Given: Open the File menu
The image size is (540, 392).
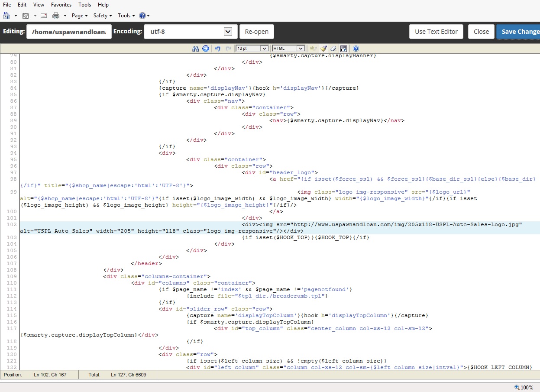Looking at the screenshot, I should (7, 4).
